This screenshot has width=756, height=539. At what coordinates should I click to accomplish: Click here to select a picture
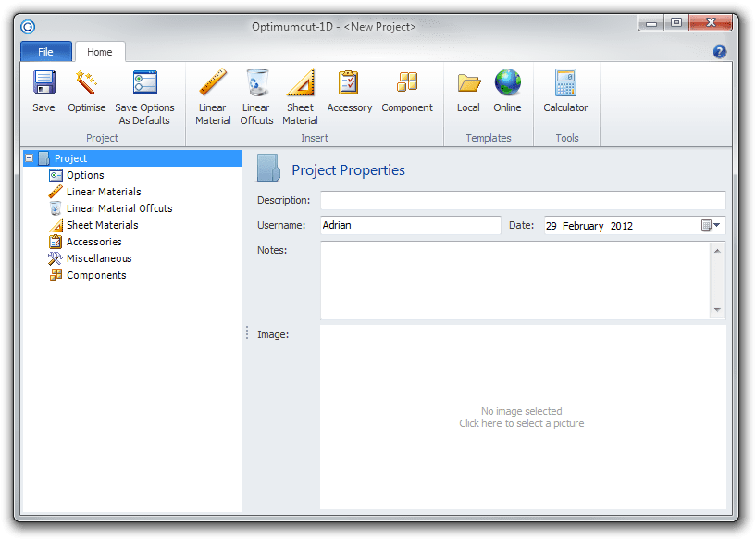tap(522, 423)
